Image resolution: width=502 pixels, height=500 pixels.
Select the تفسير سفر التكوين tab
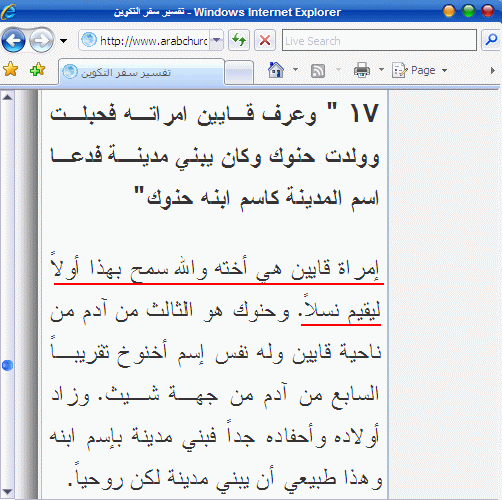[x=142, y=72]
